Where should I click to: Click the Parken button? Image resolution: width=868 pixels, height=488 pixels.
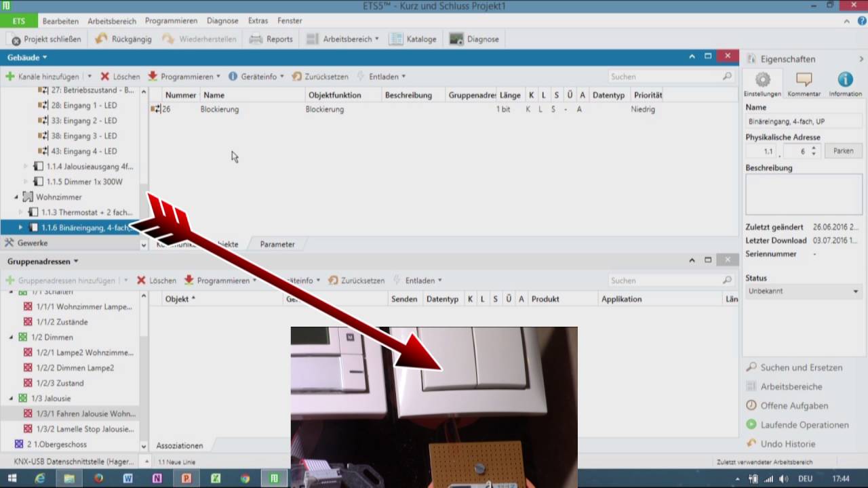click(x=844, y=151)
